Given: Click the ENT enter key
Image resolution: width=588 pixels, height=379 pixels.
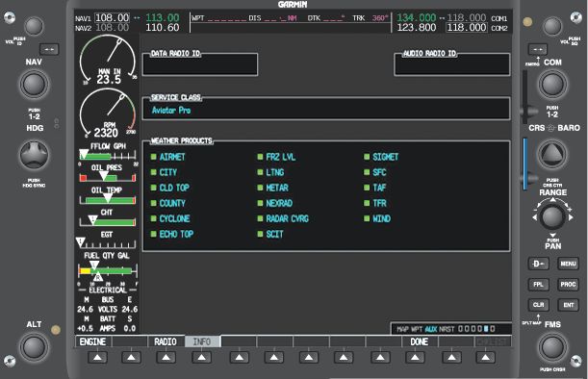Looking at the screenshot, I should pyautogui.click(x=568, y=305).
